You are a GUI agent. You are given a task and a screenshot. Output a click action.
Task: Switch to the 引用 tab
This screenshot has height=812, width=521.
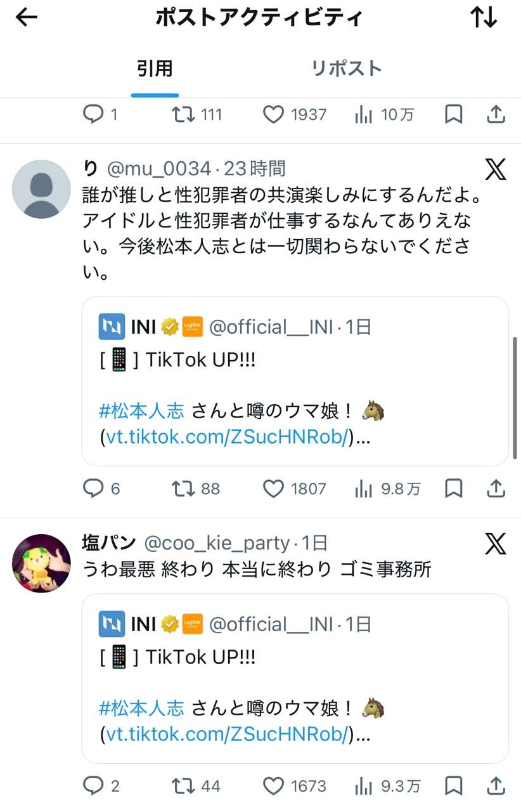pos(155,69)
